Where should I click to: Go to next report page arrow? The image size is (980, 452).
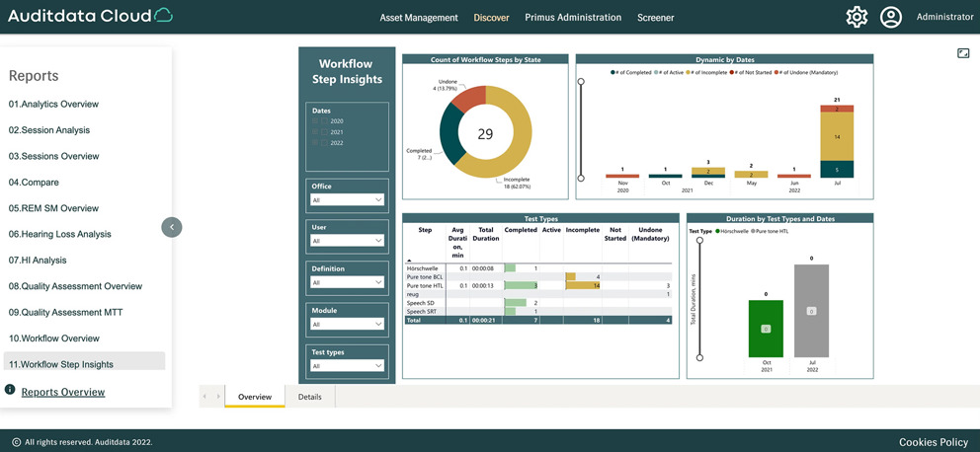click(218, 397)
